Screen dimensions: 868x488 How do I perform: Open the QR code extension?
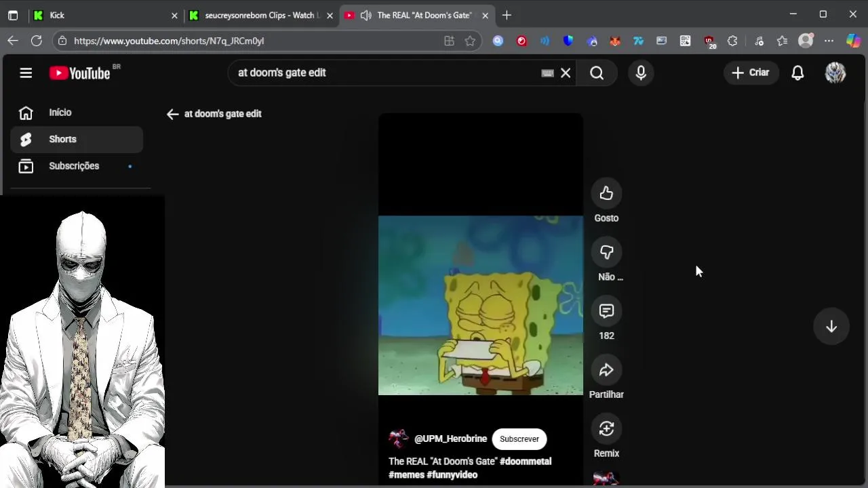click(686, 41)
